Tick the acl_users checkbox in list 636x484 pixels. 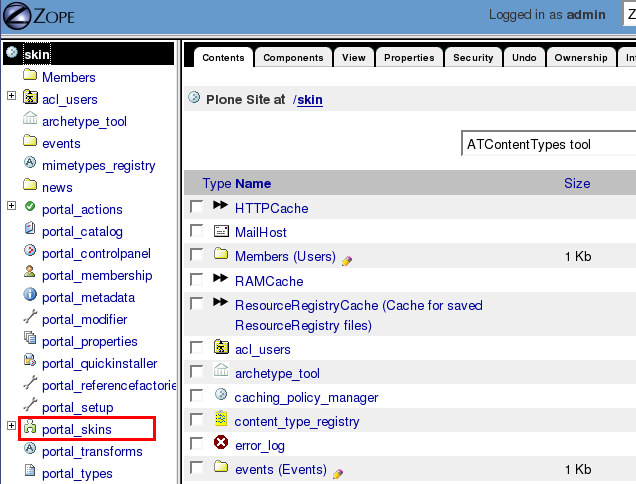click(x=197, y=348)
